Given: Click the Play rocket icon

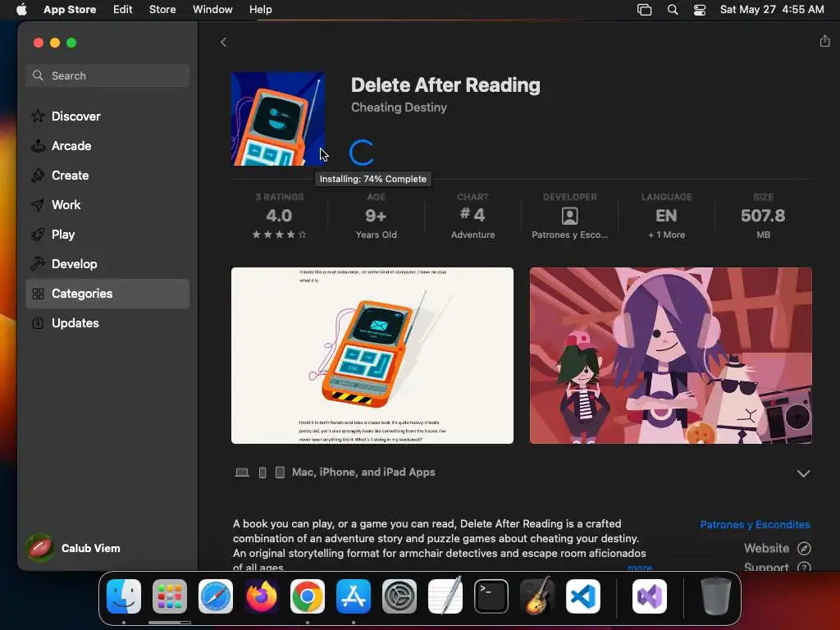Looking at the screenshot, I should point(38,234).
